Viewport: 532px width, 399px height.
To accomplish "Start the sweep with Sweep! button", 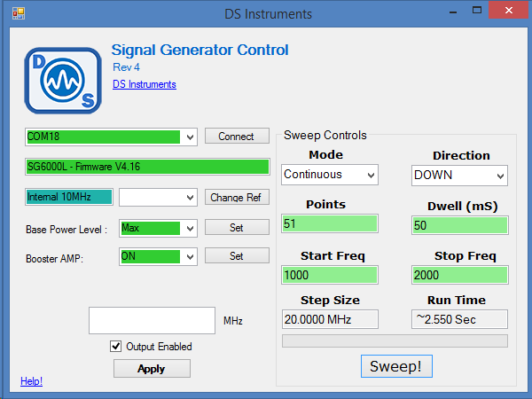I will pyautogui.click(x=395, y=366).
